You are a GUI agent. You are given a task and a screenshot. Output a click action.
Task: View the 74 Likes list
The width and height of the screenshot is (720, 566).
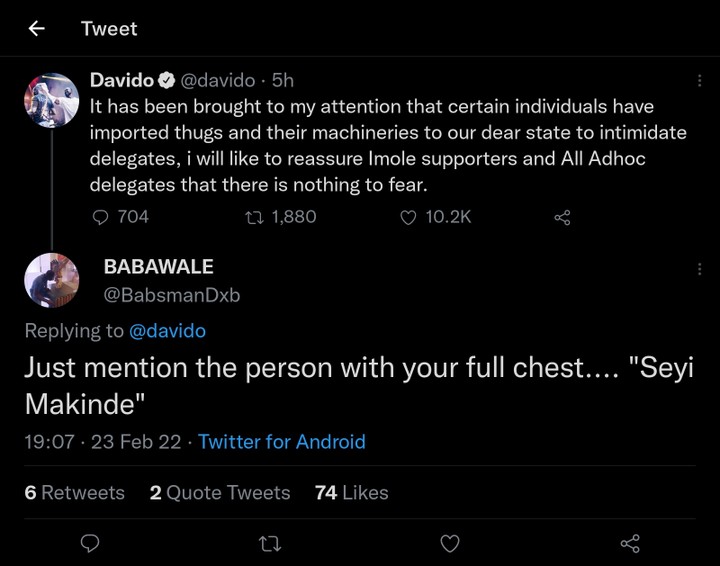(x=351, y=493)
